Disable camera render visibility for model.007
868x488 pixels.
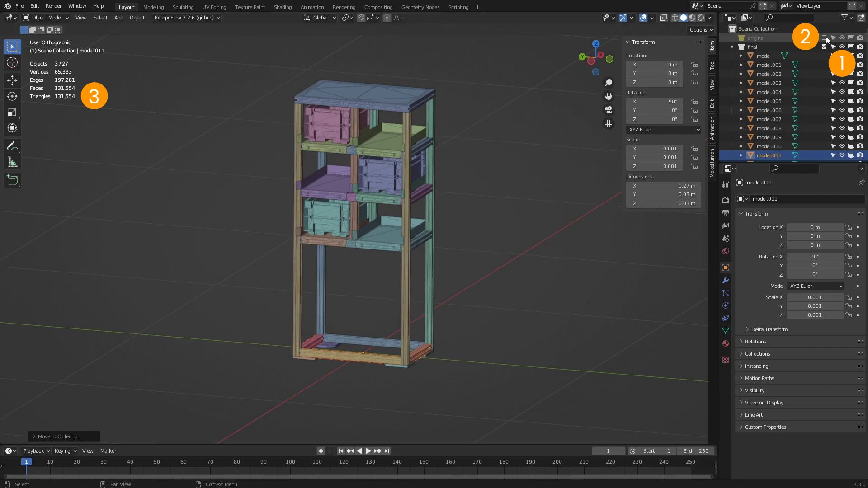coord(861,119)
